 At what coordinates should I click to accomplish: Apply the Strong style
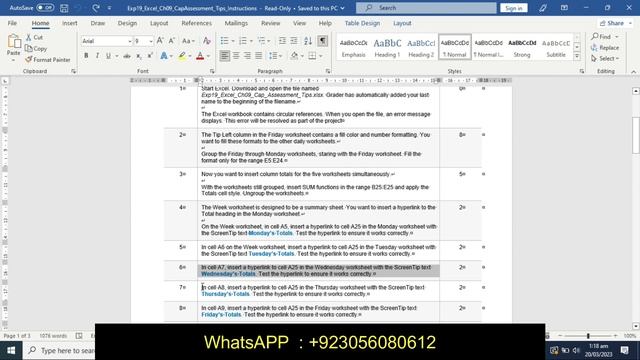coord(522,47)
